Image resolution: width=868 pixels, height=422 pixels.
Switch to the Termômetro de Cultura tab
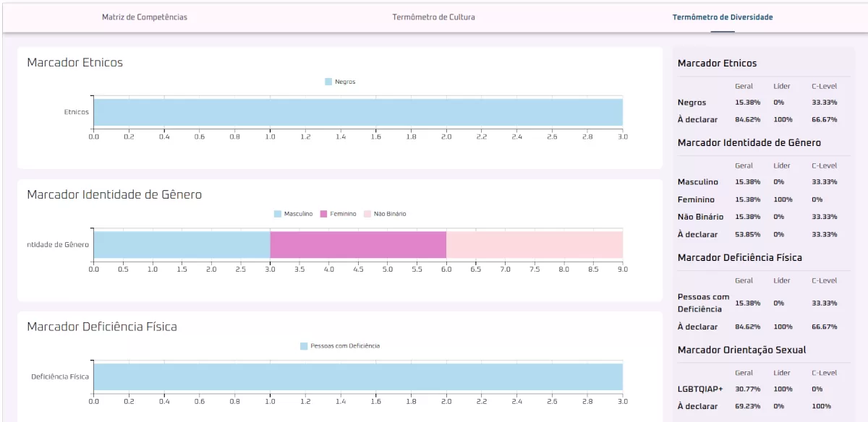(x=433, y=17)
